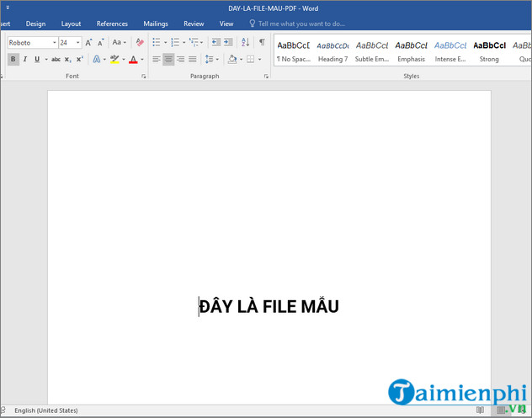Image resolution: width=532 pixels, height=418 pixels.
Task: Toggle Superscript formatting
Action: tap(79, 60)
